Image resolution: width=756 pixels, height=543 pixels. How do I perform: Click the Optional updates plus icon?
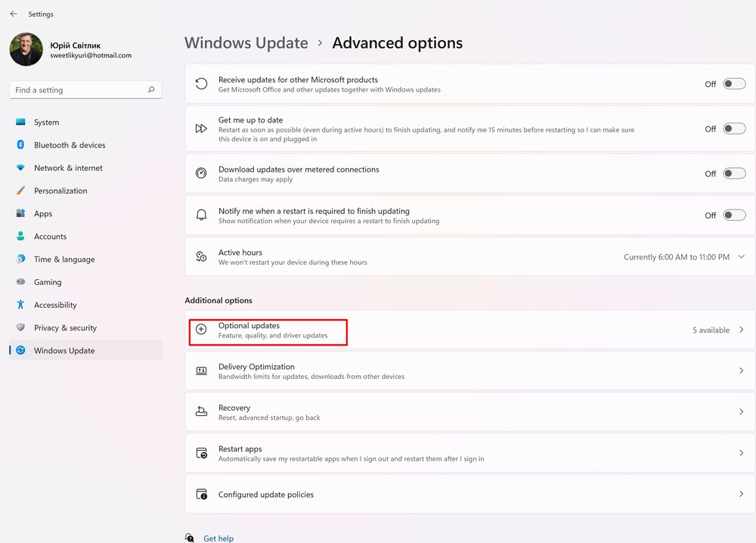point(201,330)
